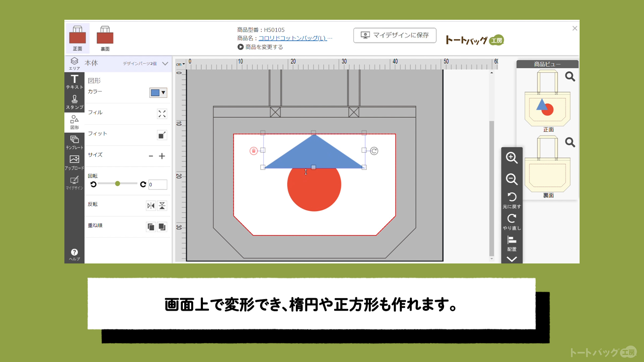Screen dimensions: 644x362
Task: Click the triangle's bottom-center resize handle
Action: [x=313, y=167]
